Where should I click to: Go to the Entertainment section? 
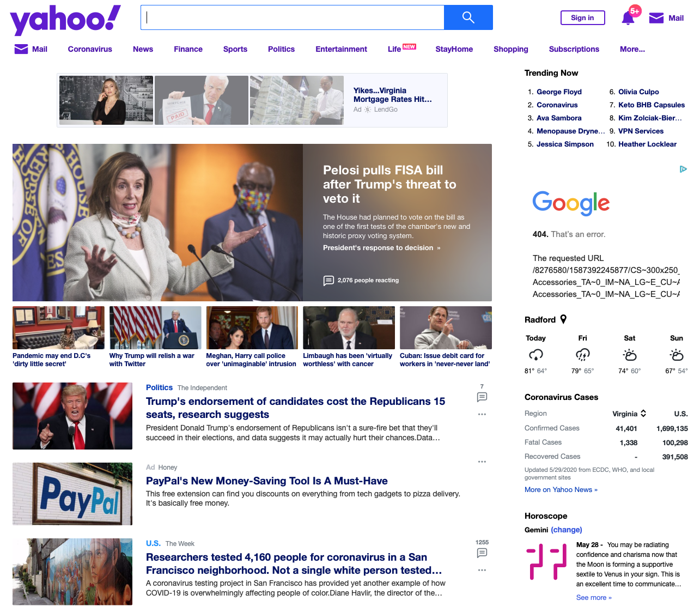(x=341, y=49)
